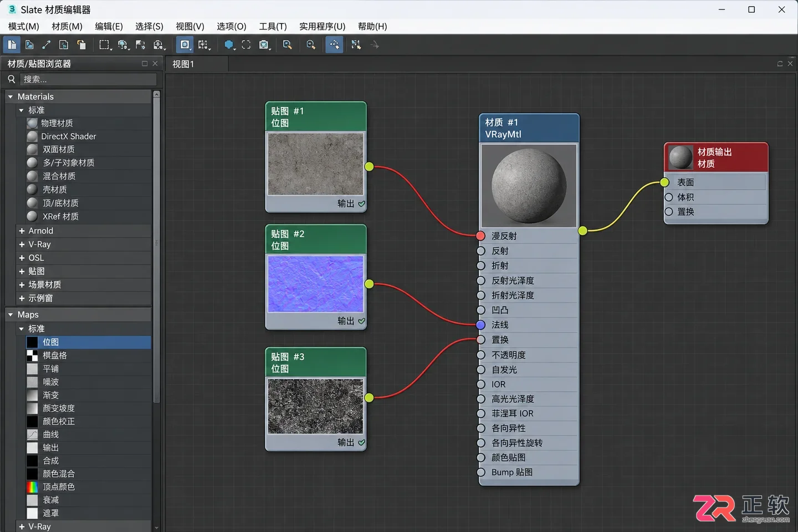Screen dimensions: 798x532
Task: Click the gradient swatch next to 渐变
Action: (x=33, y=395)
